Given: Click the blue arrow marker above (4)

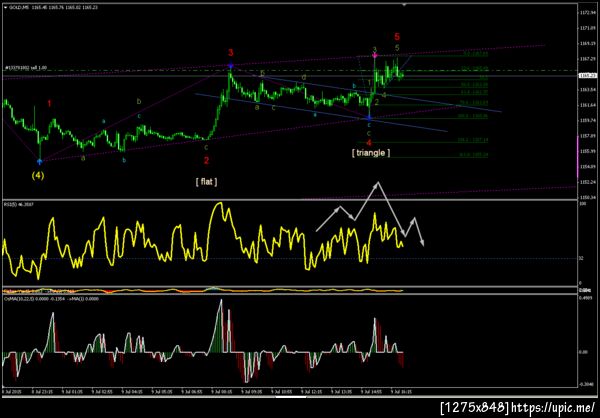Looking at the screenshot, I should point(40,161).
